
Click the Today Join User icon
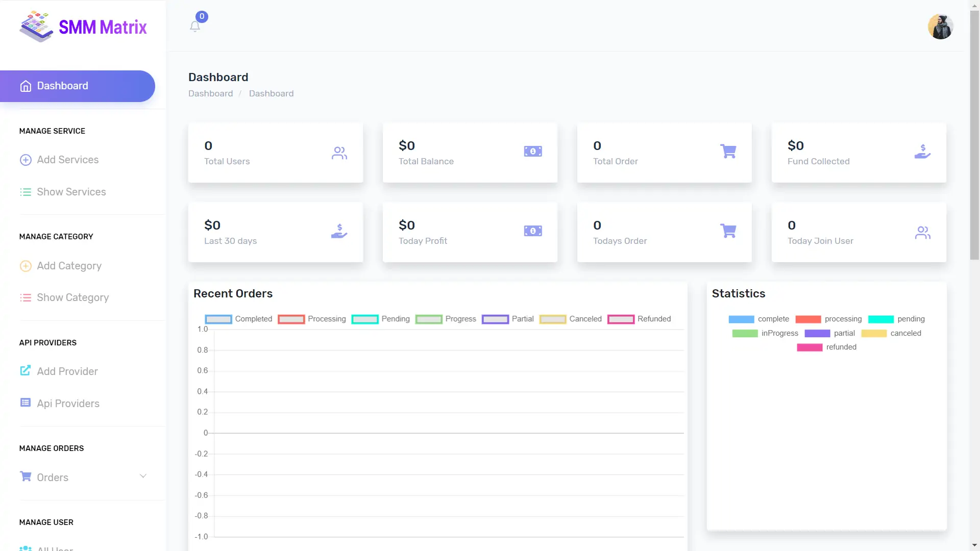pos(922,233)
